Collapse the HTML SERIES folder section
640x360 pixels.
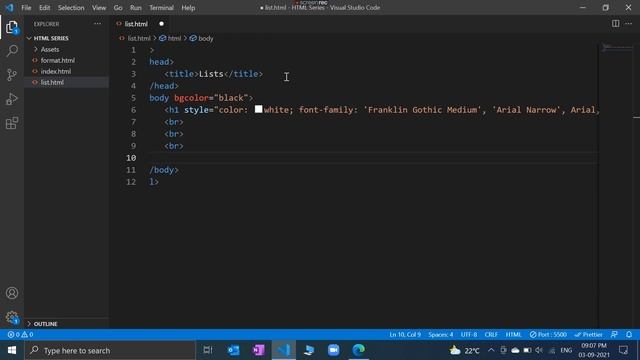tap(51, 38)
